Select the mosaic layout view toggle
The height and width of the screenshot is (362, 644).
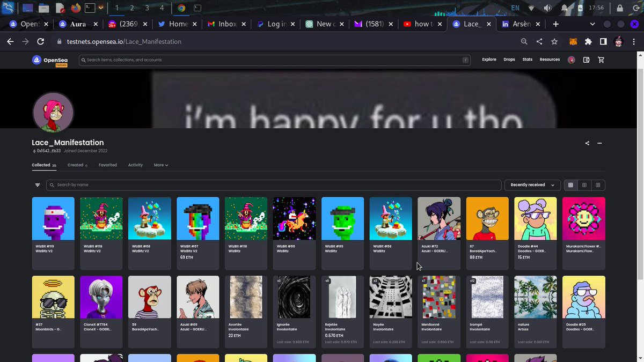[598, 185]
